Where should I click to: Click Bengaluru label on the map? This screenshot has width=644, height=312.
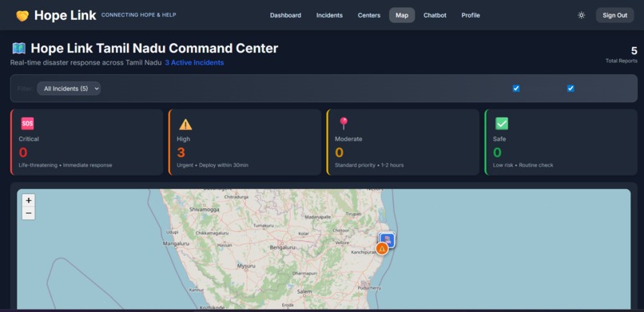(x=283, y=247)
